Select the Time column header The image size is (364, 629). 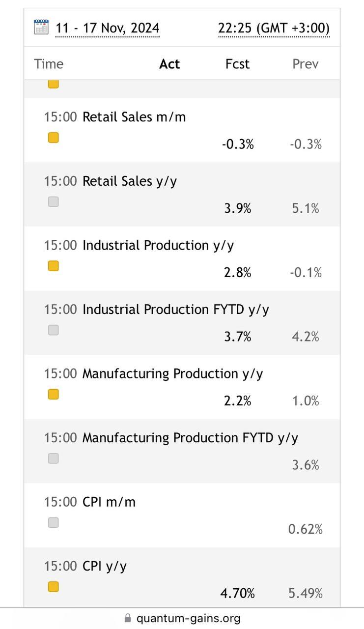49,64
